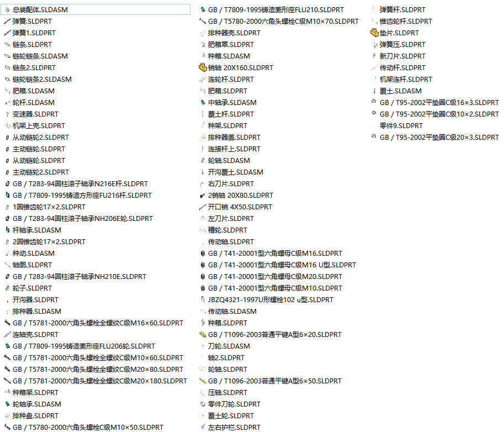Click the nut icon of GB / T41-2000 M16.SLDPRT

[203, 253]
